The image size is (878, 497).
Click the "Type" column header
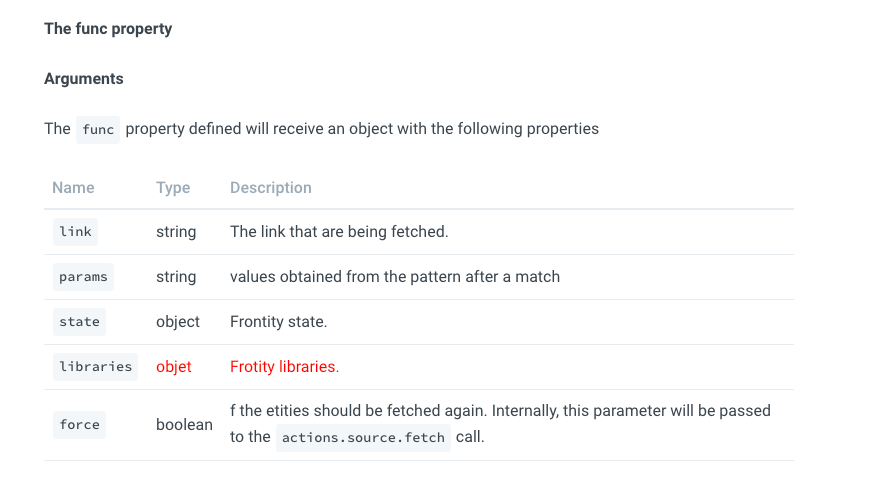pos(173,188)
